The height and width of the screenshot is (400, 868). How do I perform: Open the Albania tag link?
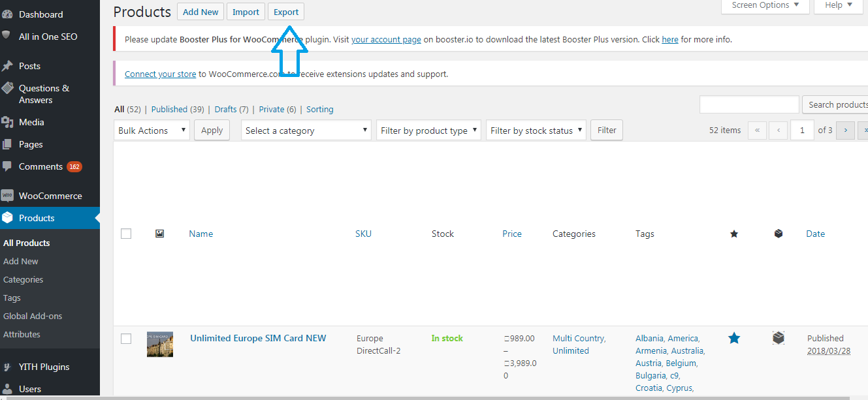point(650,338)
